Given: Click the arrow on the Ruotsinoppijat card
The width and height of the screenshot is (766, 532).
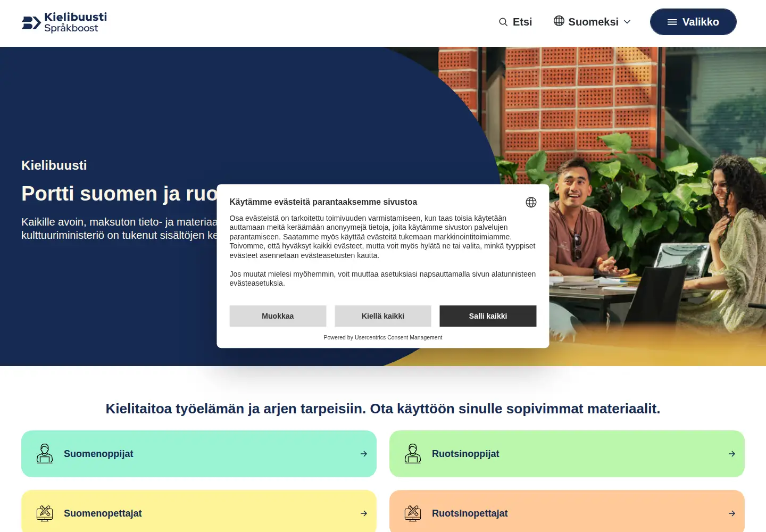Looking at the screenshot, I should [732, 454].
